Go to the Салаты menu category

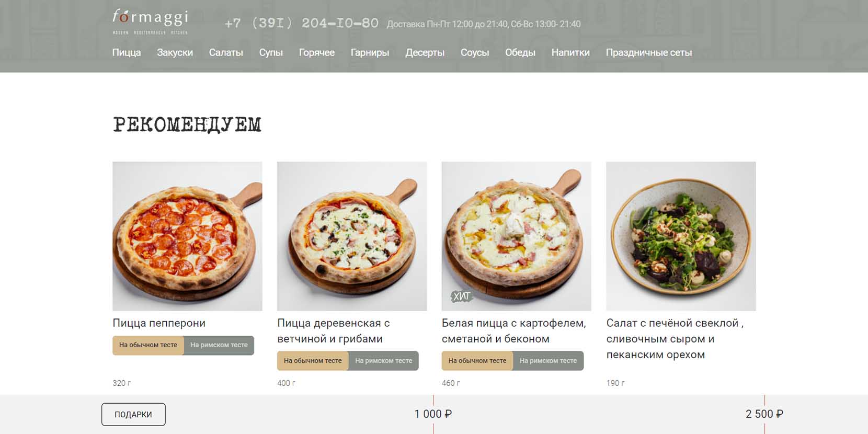pos(226,52)
